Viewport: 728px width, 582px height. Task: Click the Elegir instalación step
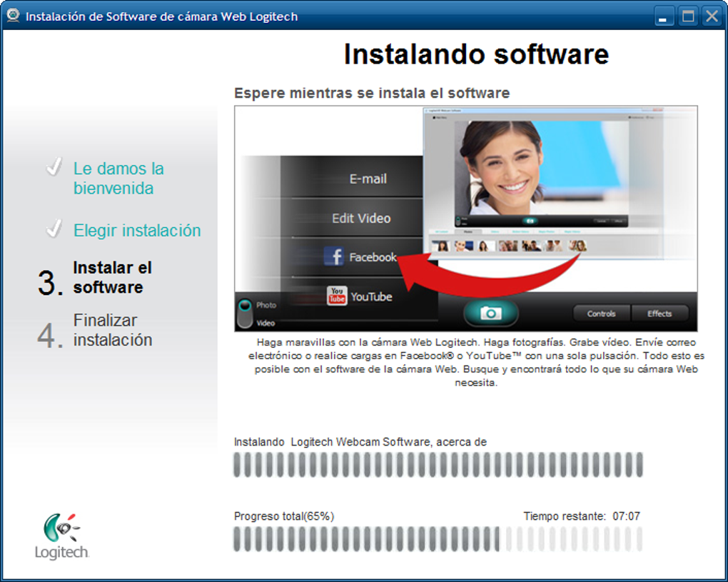point(137,230)
